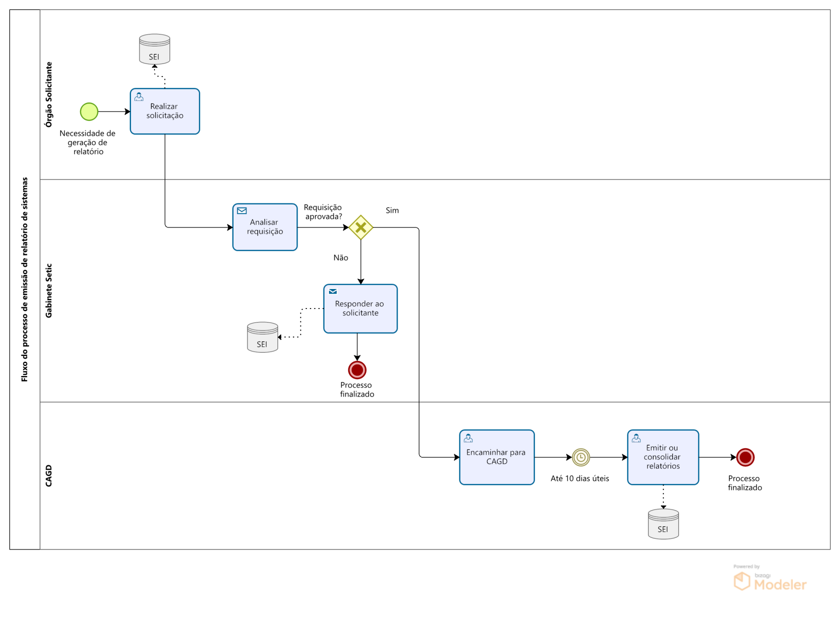The height and width of the screenshot is (638, 840).
Task: Click the 'CAGD' lane header
Action: click(x=48, y=475)
